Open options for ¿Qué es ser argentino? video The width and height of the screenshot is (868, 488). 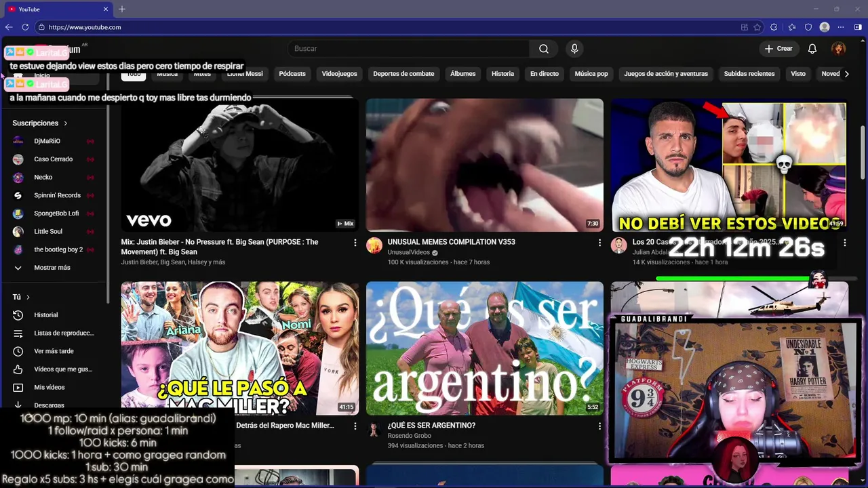(599, 426)
